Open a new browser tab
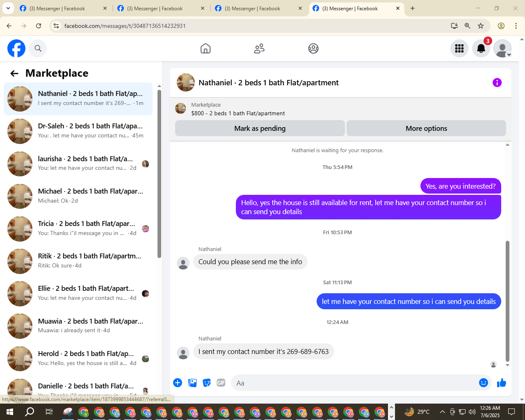525x420 pixels. pyautogui.click(x=413, y=8)
